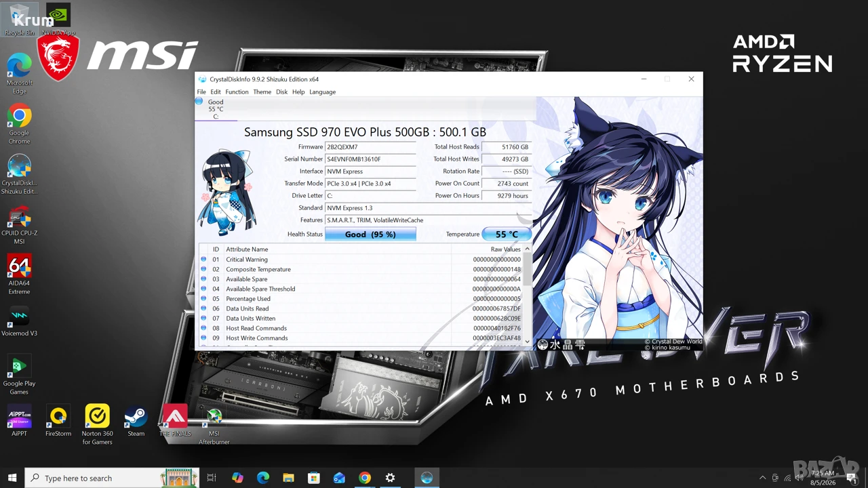868x488 pixels.
Task: Open the Disk menu
Action: click(281, 91)
